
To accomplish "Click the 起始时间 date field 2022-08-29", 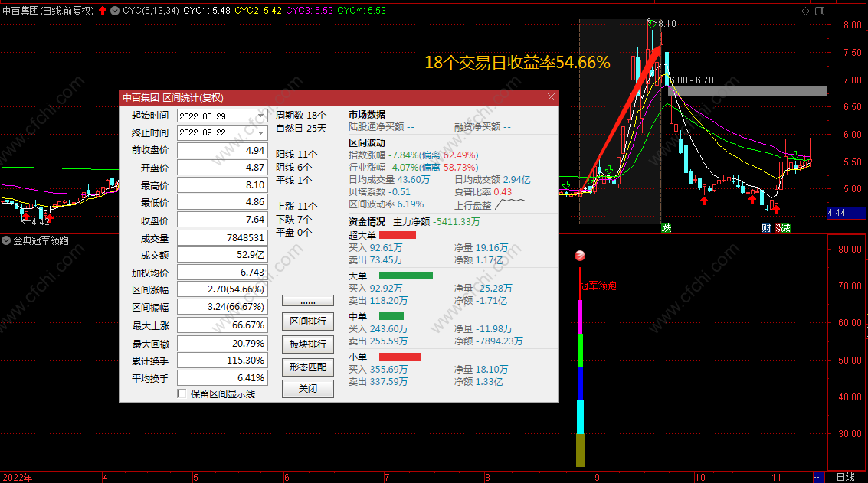I will click(x=216, y=116).
